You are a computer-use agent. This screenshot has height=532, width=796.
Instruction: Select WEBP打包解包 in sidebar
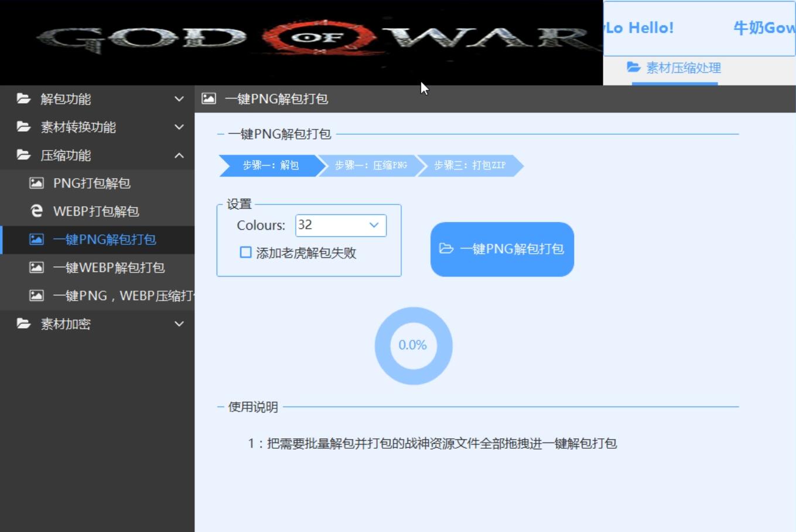[x=97, y=212]
